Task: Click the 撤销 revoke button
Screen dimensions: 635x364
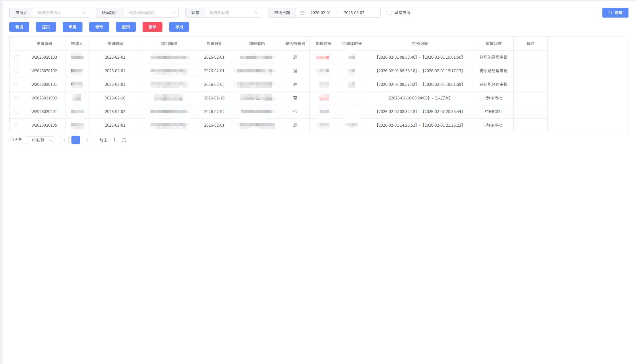Action: click(x=126, y=27)
